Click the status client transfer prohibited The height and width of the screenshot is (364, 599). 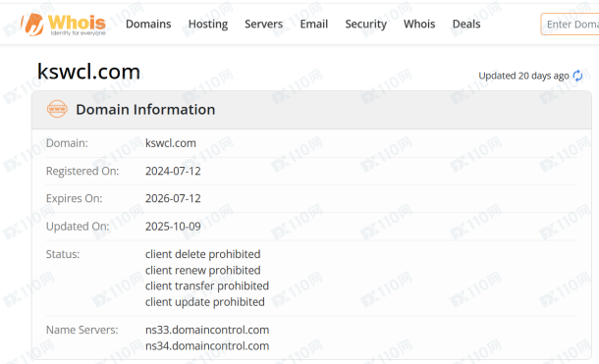point(206,286)
